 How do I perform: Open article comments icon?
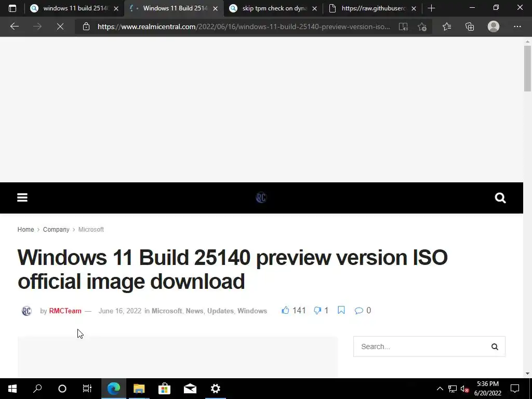358,311
